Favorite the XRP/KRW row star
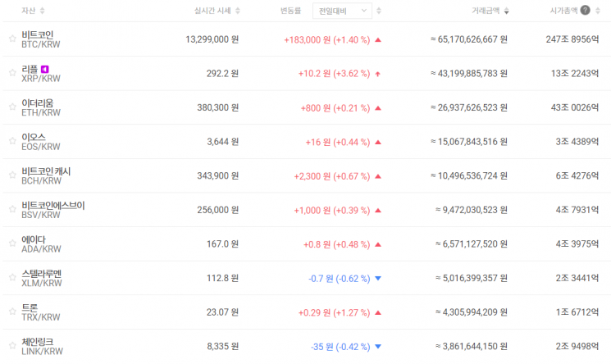This screenshot has height=364, width=611. click(12, 72)
